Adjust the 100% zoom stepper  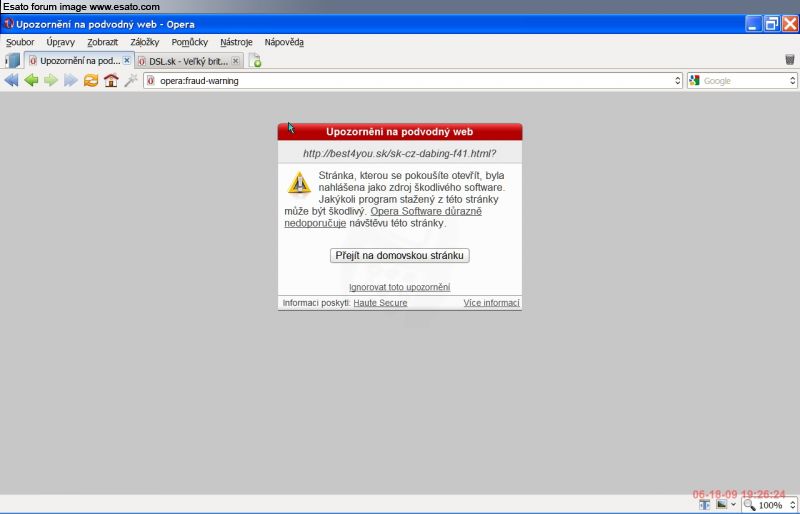793,505
